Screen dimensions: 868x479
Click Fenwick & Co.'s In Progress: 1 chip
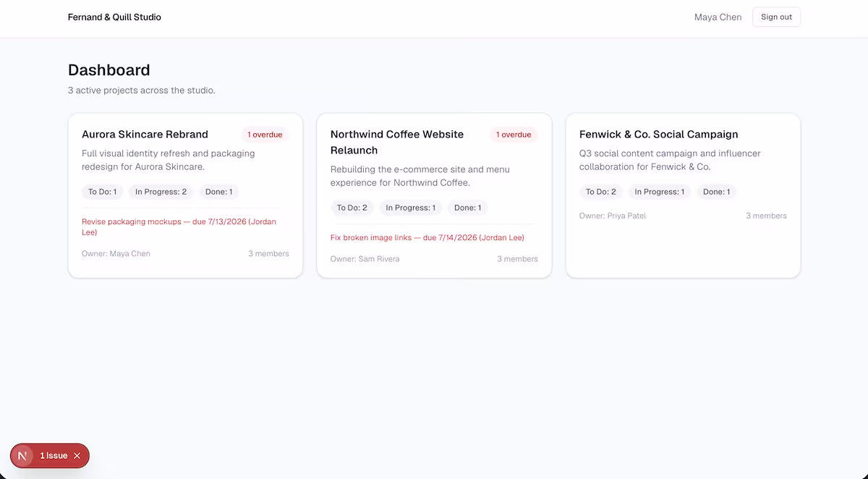click(659, 192)
